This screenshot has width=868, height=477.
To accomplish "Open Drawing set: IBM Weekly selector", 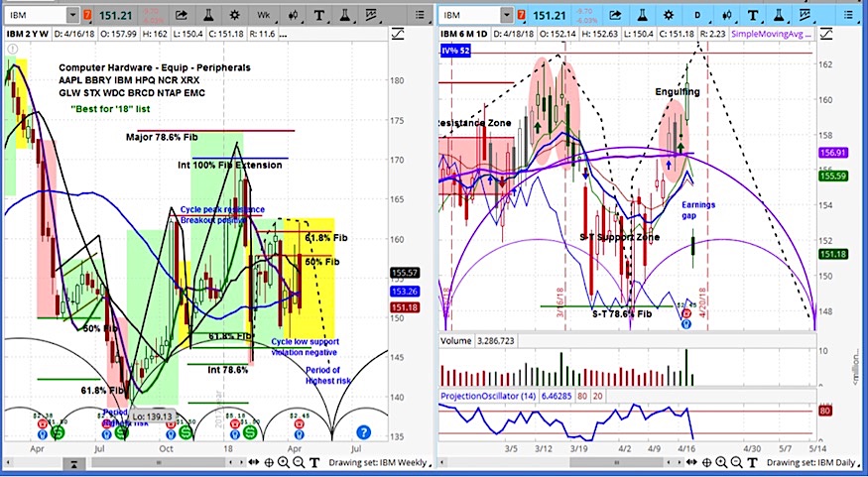I will point(382,462).
